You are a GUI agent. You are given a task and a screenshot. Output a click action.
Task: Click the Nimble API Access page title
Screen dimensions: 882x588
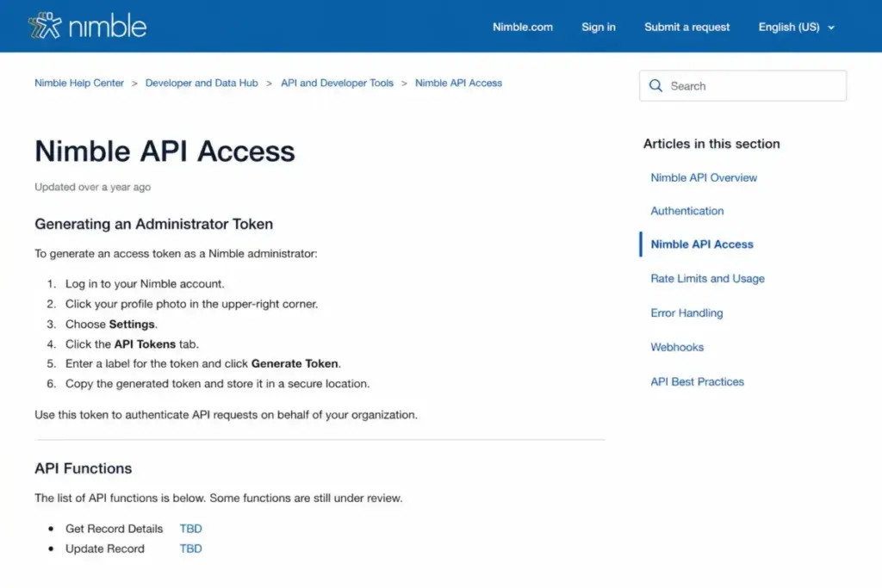click(165, 152)
